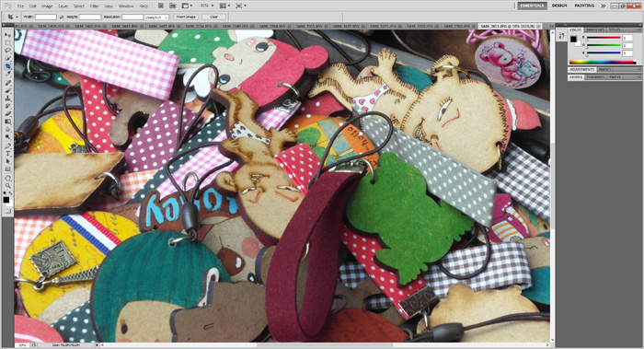Select the Clone Stamp tool
The image size is (644, 349).
click(x=7, y=99)
